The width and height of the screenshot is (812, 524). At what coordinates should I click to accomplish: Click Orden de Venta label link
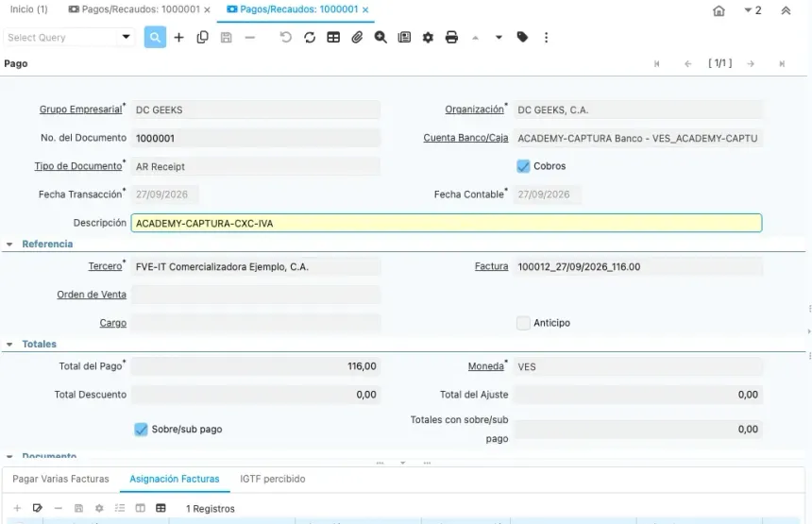[92, 295]
